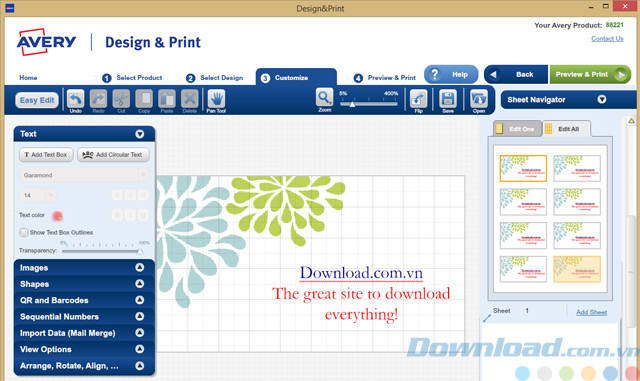Click the text align left icon

[x=117, y=195]
